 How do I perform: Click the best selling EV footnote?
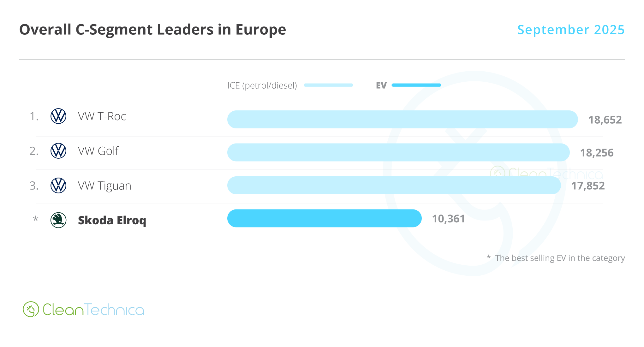560,258
